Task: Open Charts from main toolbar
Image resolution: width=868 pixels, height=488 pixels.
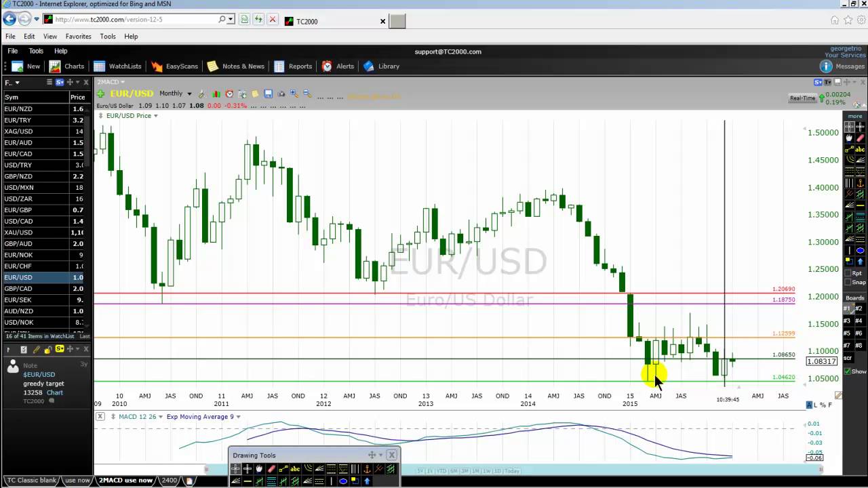Action: 66,66
